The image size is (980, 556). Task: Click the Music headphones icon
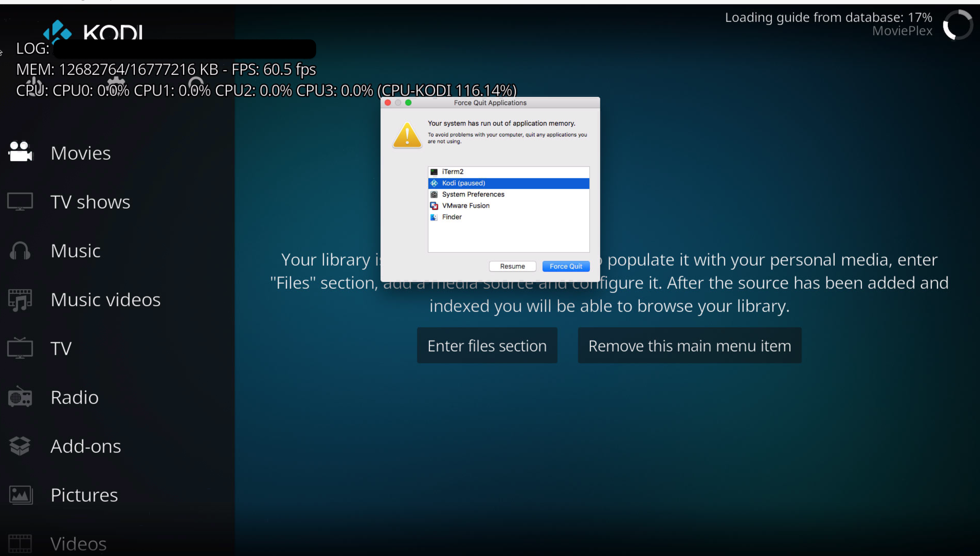[20, 250]
